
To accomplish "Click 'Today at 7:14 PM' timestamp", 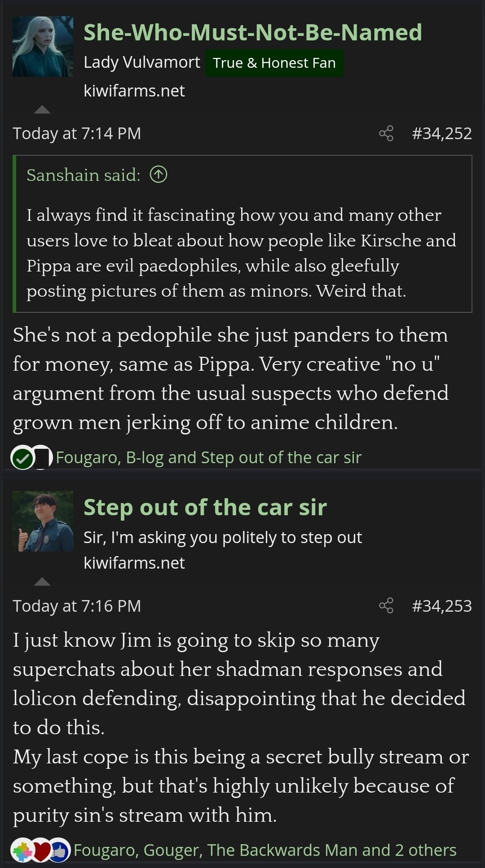I will pos(77,133).
